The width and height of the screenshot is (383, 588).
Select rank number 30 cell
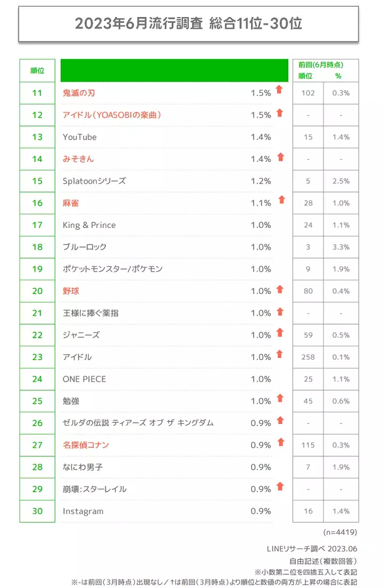[x=37, y=511]
